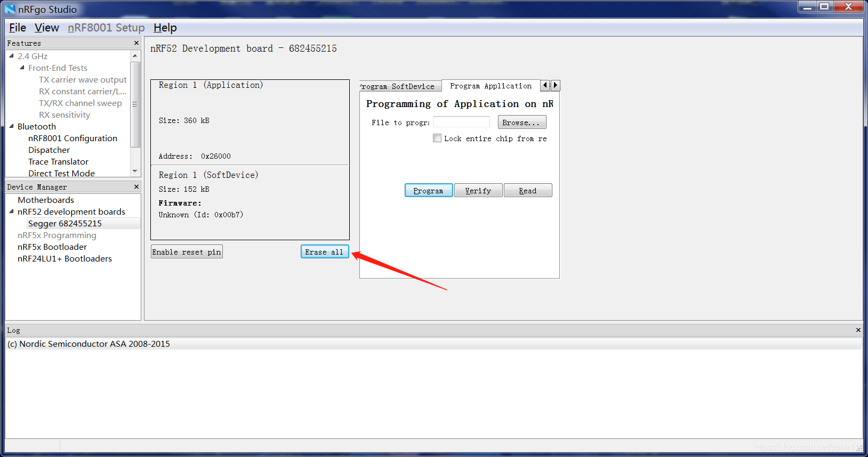Click the Features tree vertical scrollbar thumb
The image size is (868, 457).
135,104
